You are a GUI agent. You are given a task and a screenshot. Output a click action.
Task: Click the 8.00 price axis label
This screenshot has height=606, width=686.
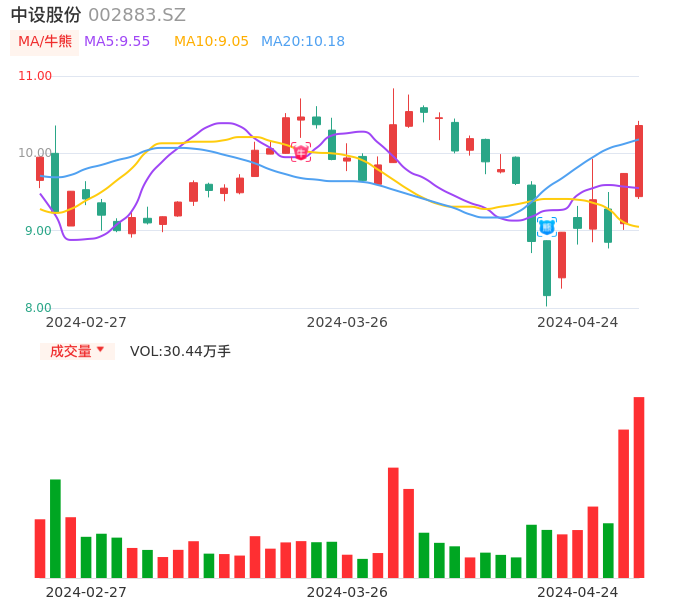38,308
